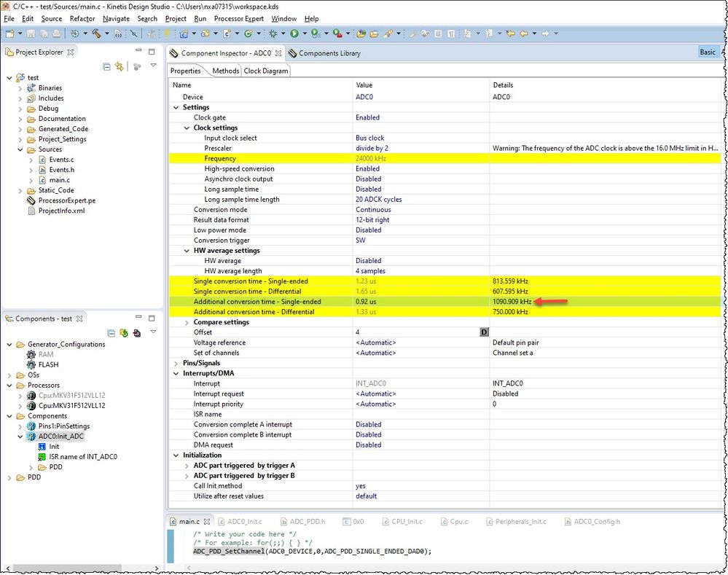
Task: Expand the Binaries node
Action: pyautogui.click(x=20, y=88)
